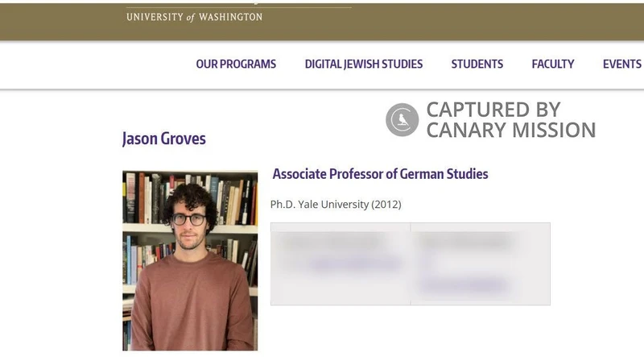Click the Canary Mission bird logo icon
Viewport: 644px width, 357px height.
[x=401, y=120]
